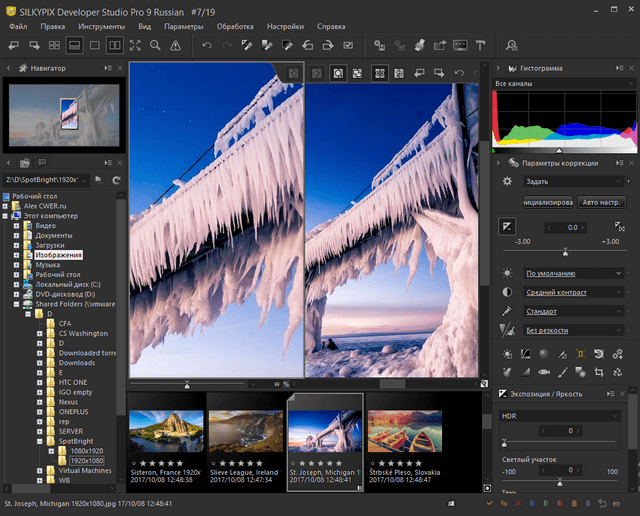Click the crop tool icon
640x516 pixels.
[598, 372]
